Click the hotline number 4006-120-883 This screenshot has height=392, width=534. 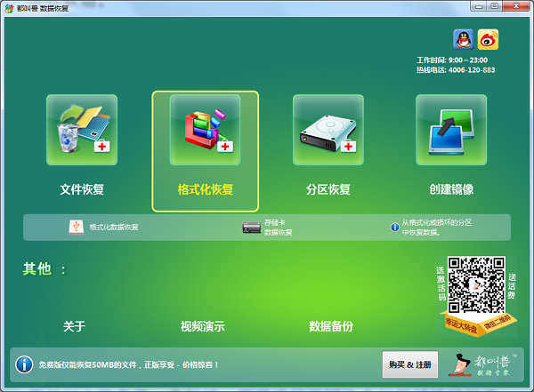472,70
